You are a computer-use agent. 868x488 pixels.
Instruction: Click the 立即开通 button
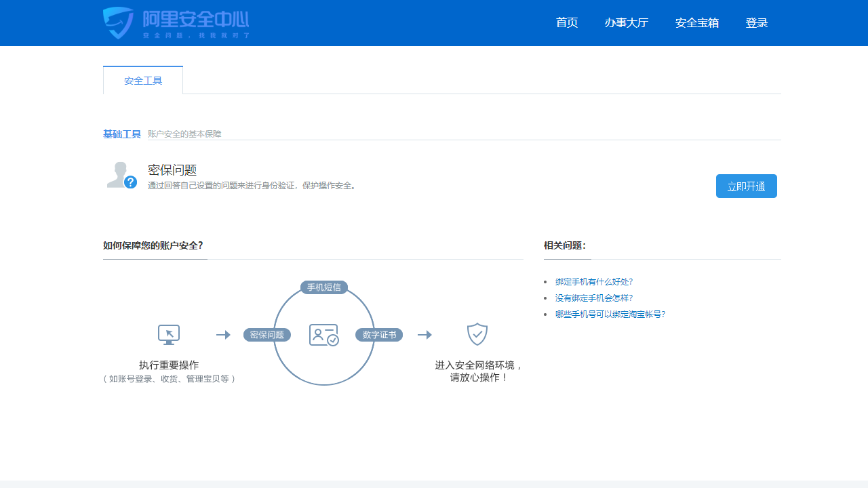[747, 186]
